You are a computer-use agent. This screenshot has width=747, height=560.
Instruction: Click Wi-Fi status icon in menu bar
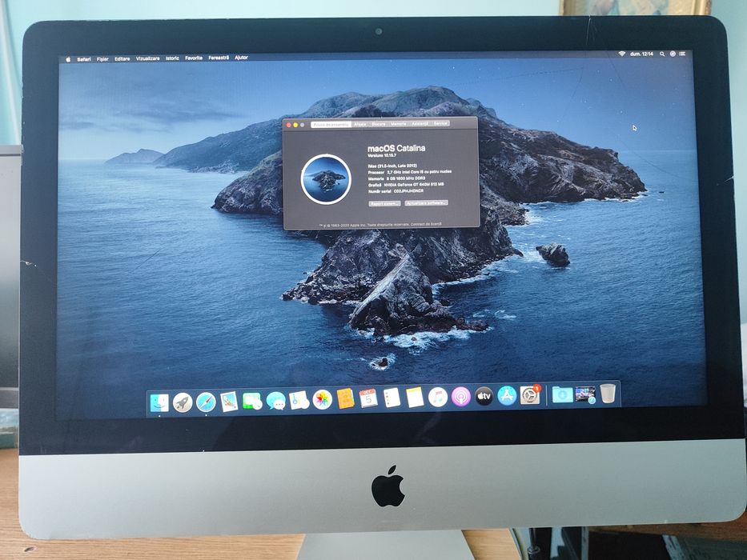622,54
